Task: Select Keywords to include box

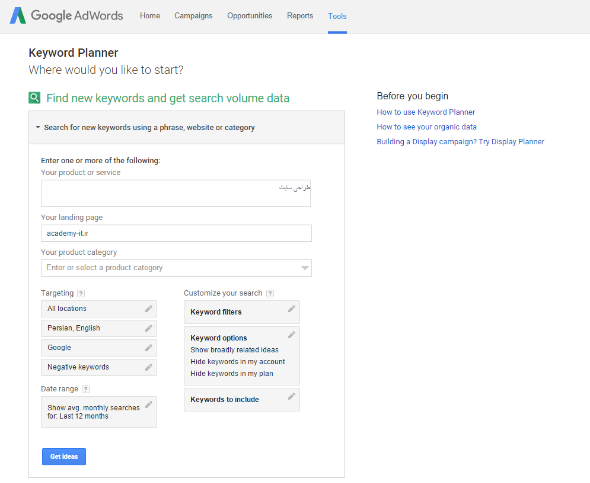Action: pyautogui.click(x=242, y=400)
